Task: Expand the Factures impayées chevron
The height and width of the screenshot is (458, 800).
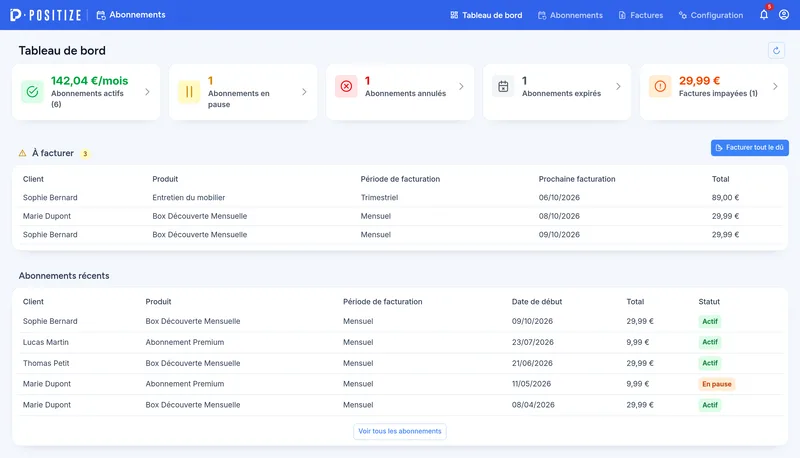Action: 775,86
